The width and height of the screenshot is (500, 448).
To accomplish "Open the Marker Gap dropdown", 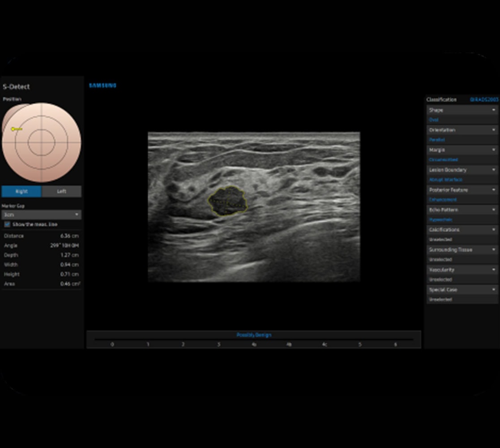I will tap(41, 215).
